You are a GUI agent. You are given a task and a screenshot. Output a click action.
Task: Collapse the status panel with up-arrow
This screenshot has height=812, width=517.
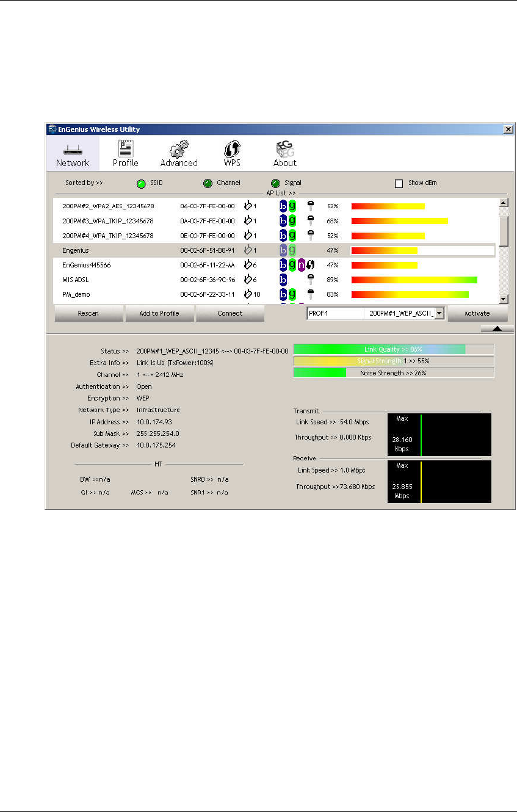coord(497,328)
